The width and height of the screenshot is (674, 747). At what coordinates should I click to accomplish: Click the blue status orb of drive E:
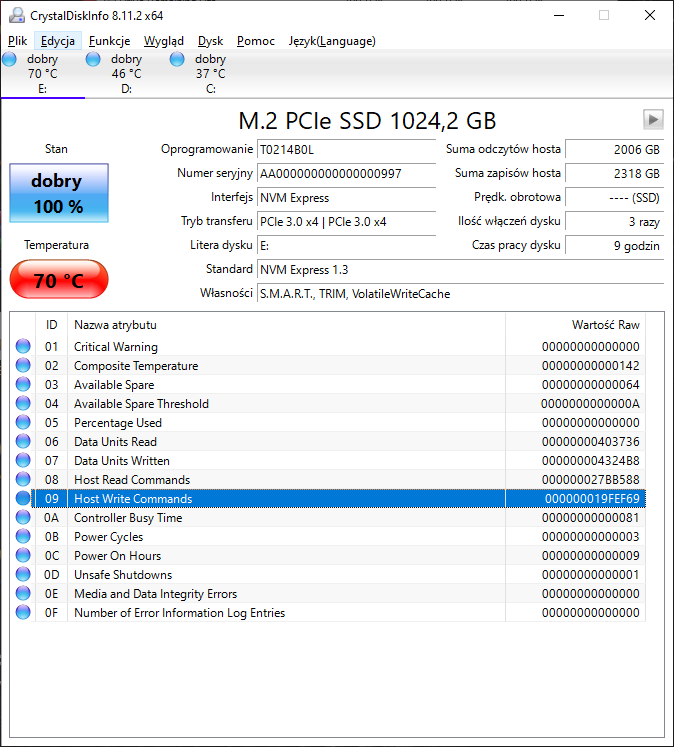(x=9, y=60)
